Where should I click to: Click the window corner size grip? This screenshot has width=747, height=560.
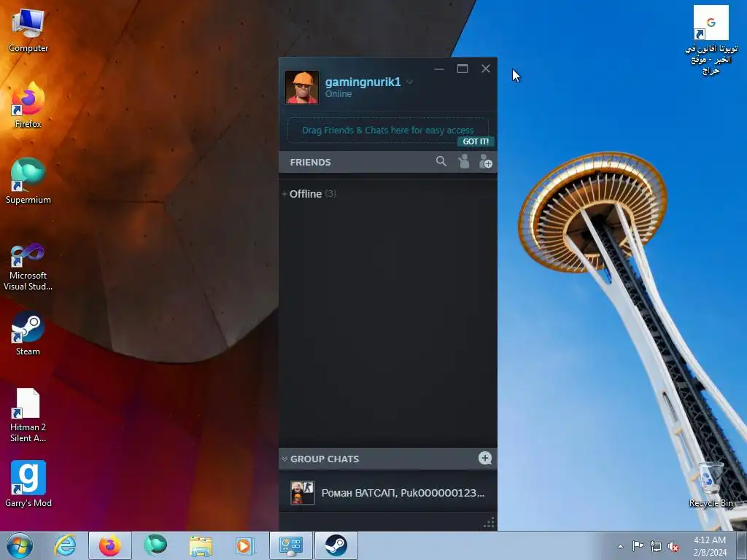coord(489,523)
